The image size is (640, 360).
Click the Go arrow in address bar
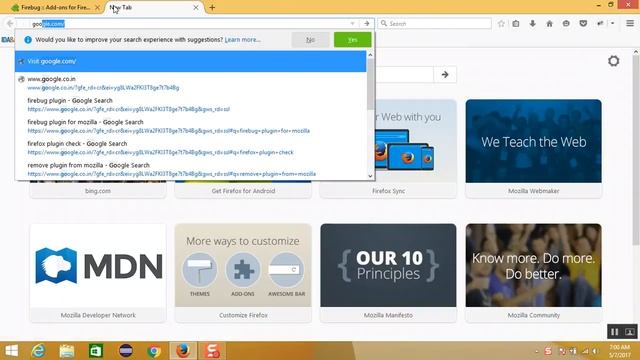367,24
